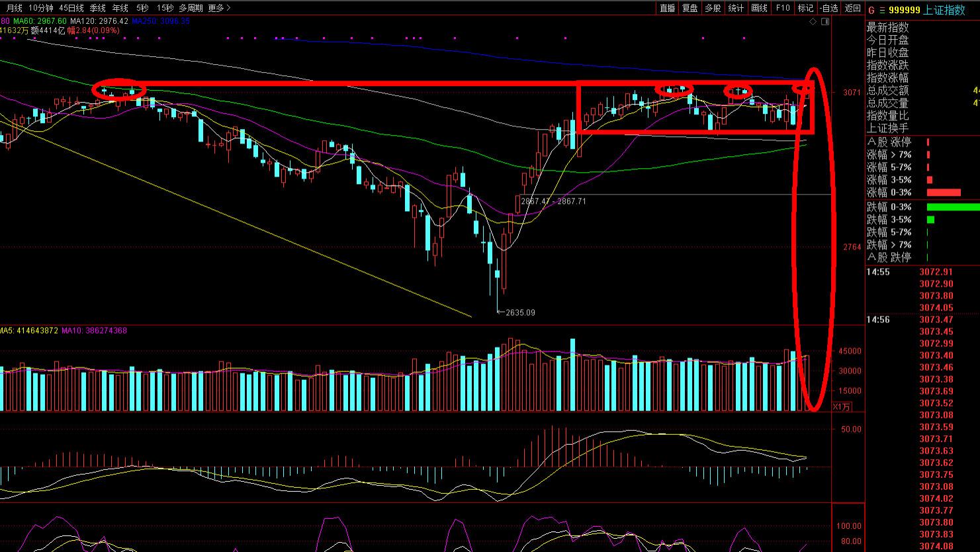Click the 2635.09 low price marker

(x=519, y=312)
